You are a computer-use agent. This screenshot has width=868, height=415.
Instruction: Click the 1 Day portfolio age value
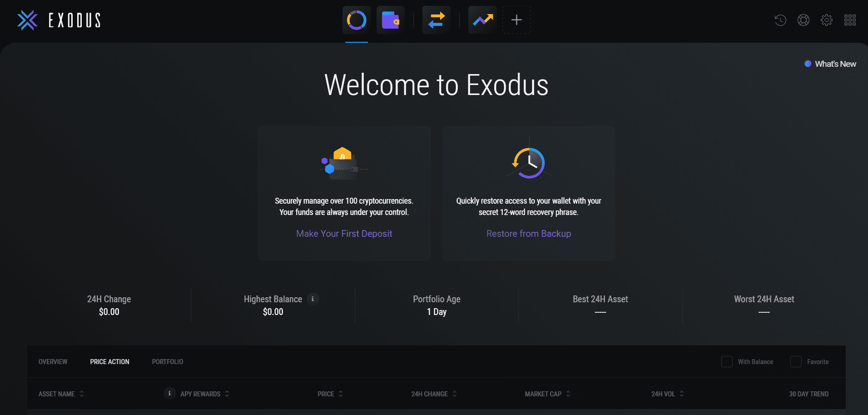click(x=436, y=312)
